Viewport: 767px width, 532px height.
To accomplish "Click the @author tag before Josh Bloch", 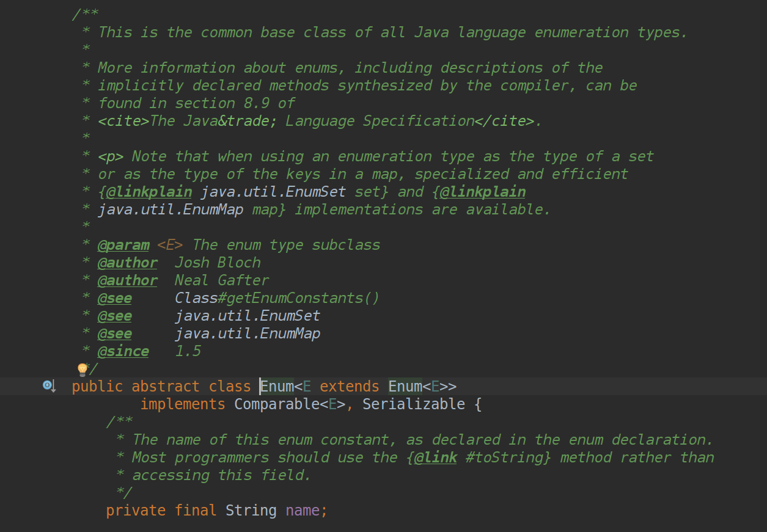I will (x=128, y=263).
